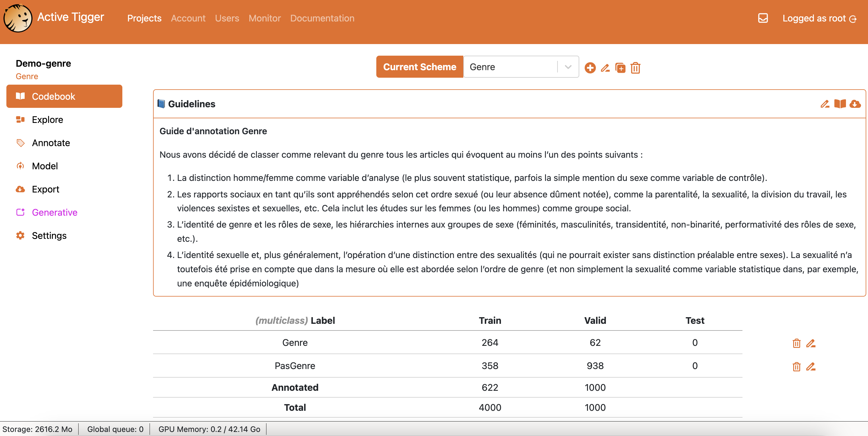Open the Annotate section

pos(64,143)
